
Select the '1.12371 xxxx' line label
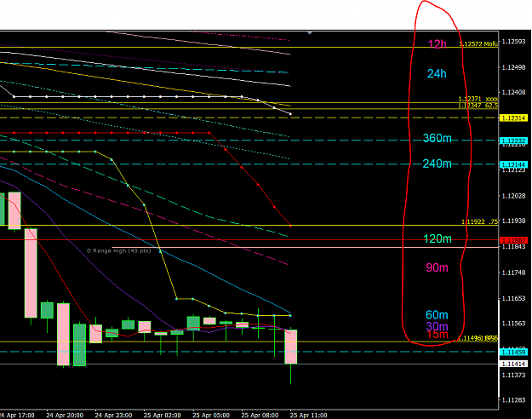coord(478,99)
